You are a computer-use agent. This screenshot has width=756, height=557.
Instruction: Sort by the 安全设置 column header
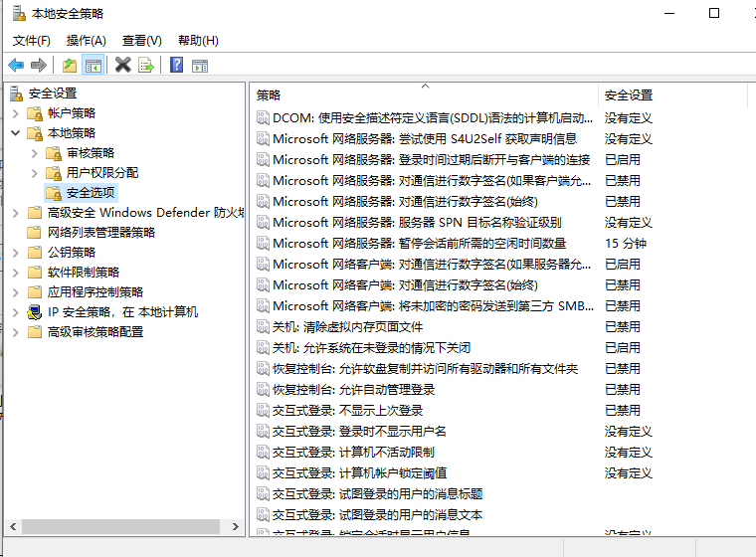[x=672, y=95]
